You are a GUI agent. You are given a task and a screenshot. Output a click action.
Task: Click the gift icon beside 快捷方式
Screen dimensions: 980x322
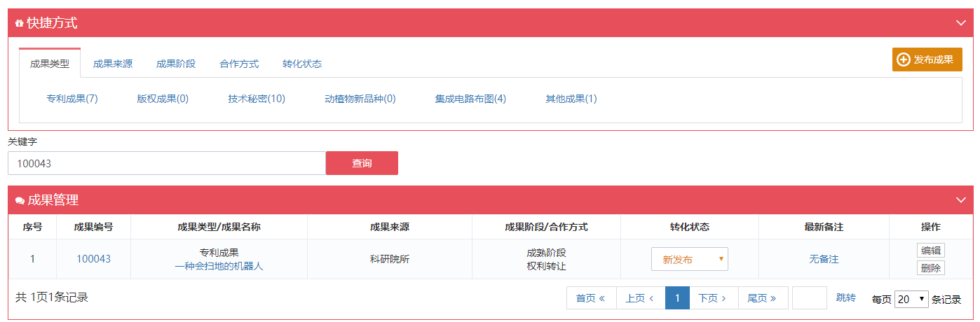20,23
